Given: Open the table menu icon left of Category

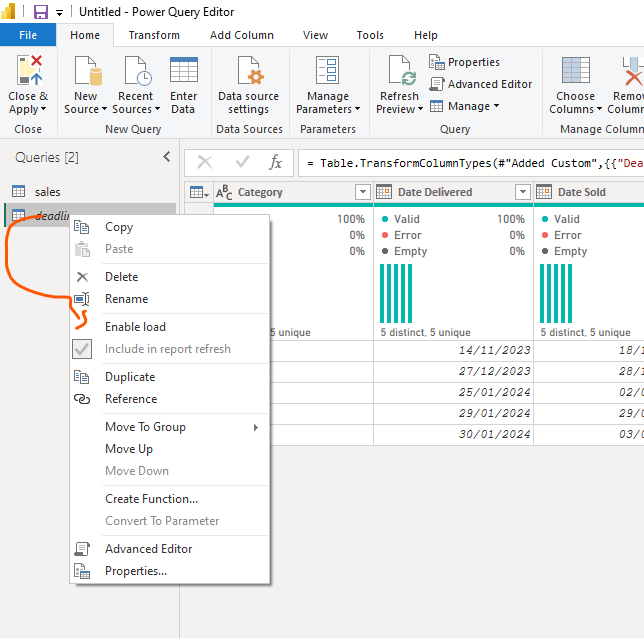Looking at the screenshot, I should click(x=199, y=192).
